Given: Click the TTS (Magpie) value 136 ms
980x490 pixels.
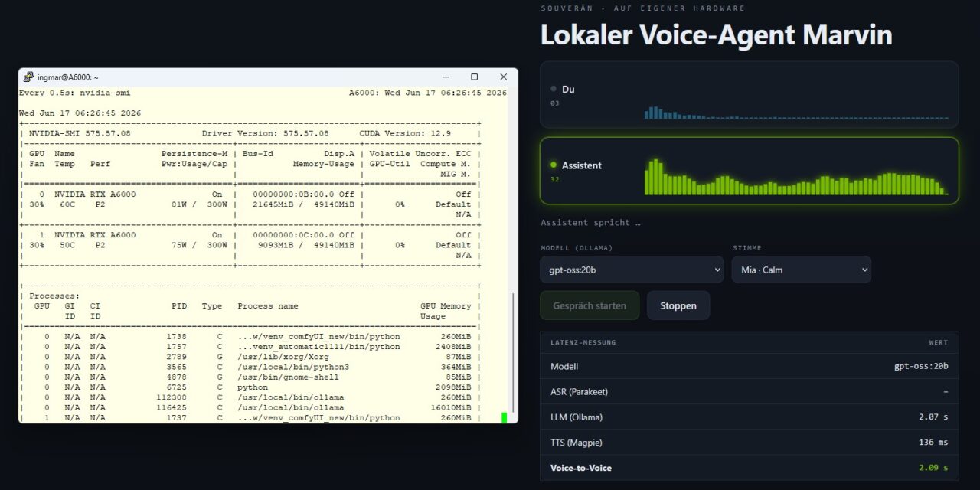Looking at the screenshot, I should click(933, 443).
